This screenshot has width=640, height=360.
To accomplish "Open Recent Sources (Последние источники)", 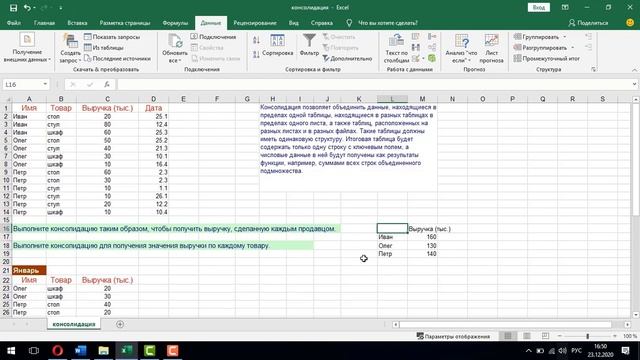I will (117, 58).
